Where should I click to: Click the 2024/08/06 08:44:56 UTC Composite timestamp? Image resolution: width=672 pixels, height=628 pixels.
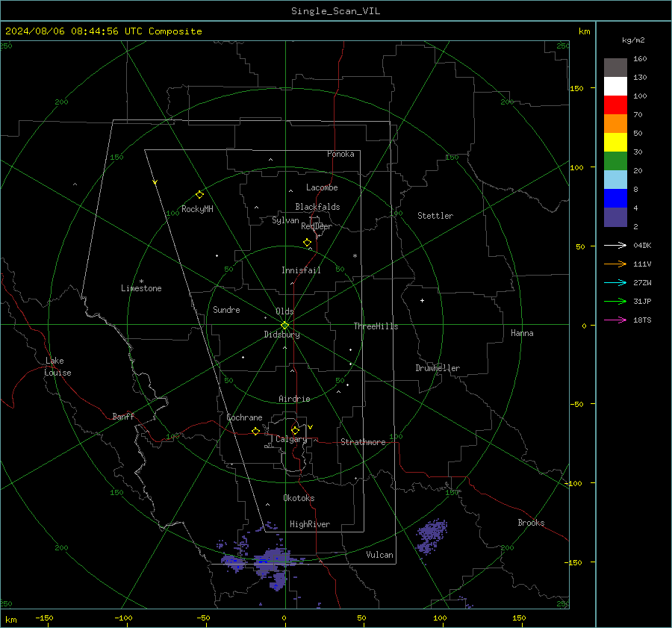tap(104, 31)
